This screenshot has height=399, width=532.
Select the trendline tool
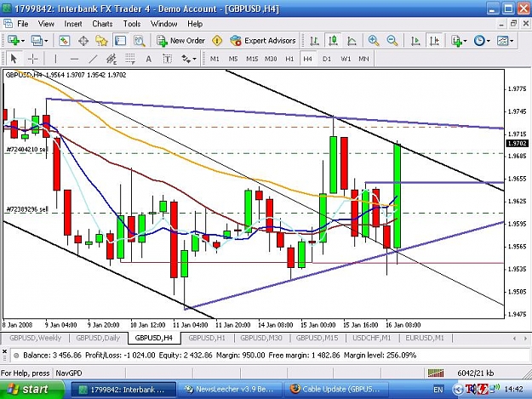click(x=93, y=59)
